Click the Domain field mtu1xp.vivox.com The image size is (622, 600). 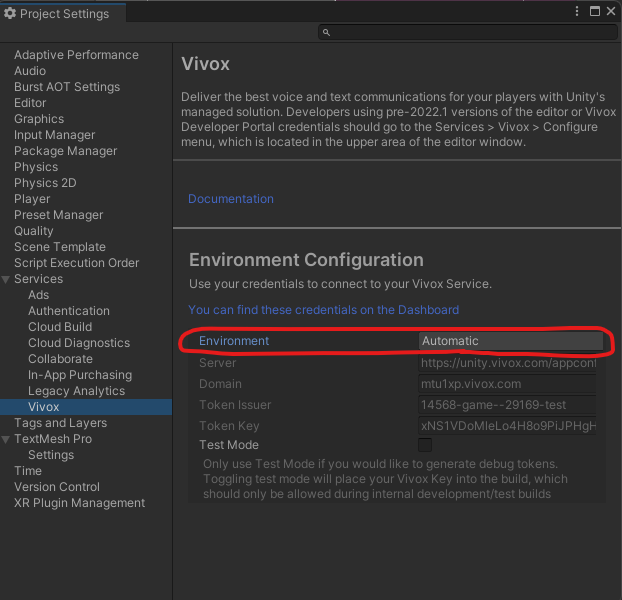pos(507,384)
